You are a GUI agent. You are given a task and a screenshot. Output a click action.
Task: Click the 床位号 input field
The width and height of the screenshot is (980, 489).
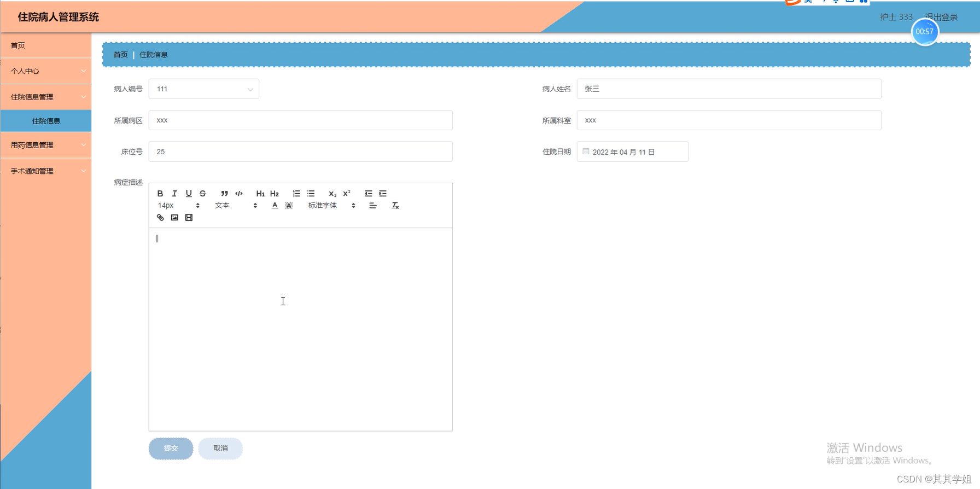pos(301,152)
